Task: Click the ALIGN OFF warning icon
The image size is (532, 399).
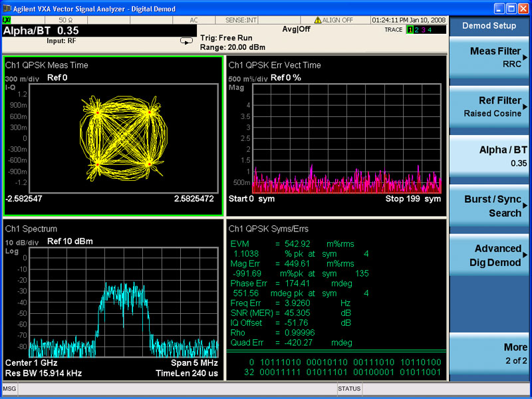Action: point(318,20)
